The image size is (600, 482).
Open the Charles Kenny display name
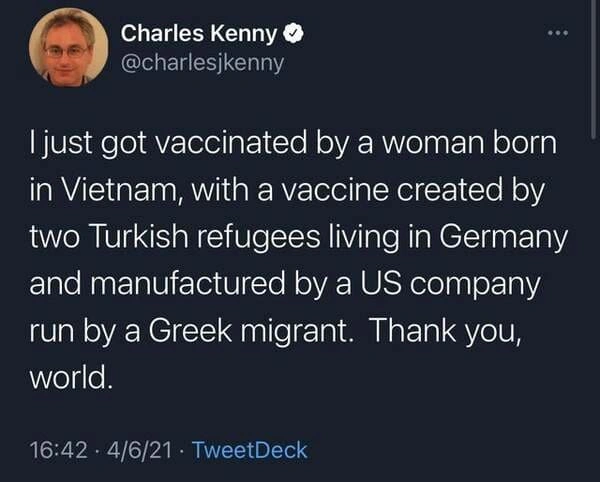199,33
